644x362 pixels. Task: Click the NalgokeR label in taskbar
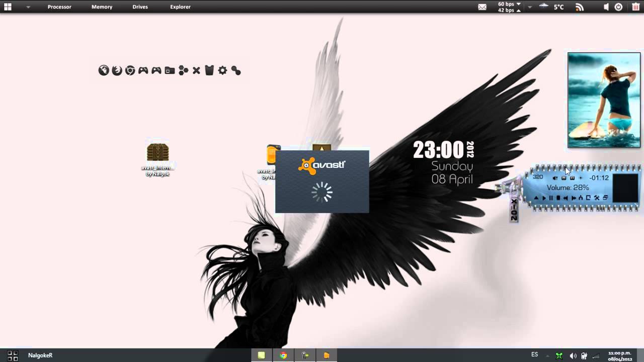pos(40,355)
